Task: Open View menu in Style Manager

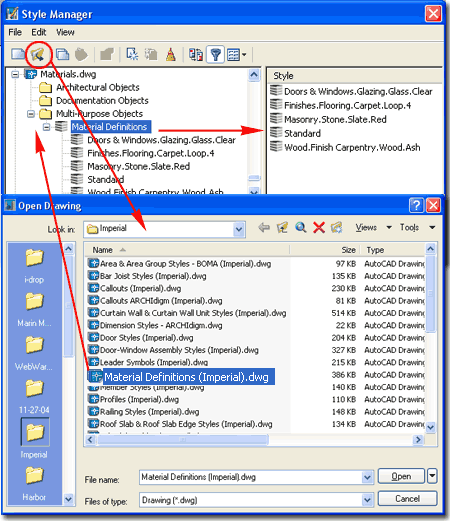Action: (65, 32)
